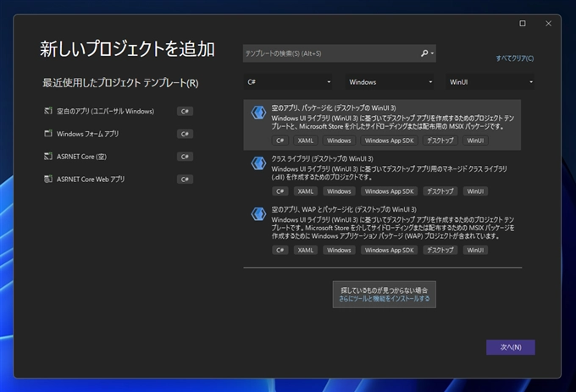Click the ASP.NET Core Web アプリ icon
576x392 pixels.
pyautogui.click(x=48, y=179)
